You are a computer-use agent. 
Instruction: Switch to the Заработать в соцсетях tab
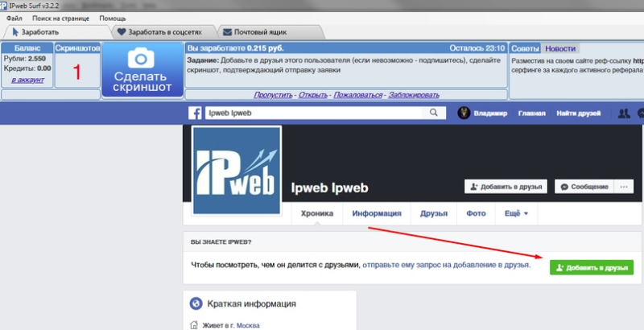[x=165, y=32]
